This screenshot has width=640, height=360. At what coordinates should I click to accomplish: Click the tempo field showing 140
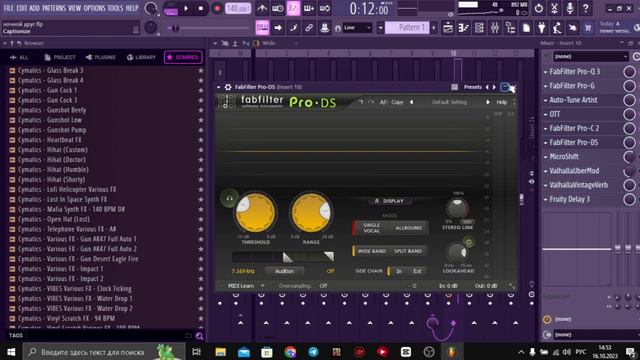click(238, 8)
